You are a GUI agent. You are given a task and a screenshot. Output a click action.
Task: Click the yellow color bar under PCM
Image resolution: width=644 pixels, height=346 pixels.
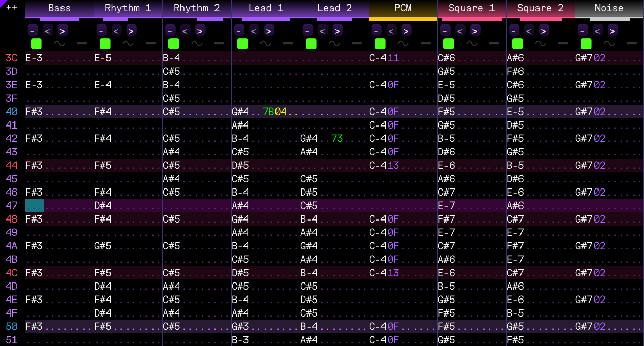pos(403,19)
